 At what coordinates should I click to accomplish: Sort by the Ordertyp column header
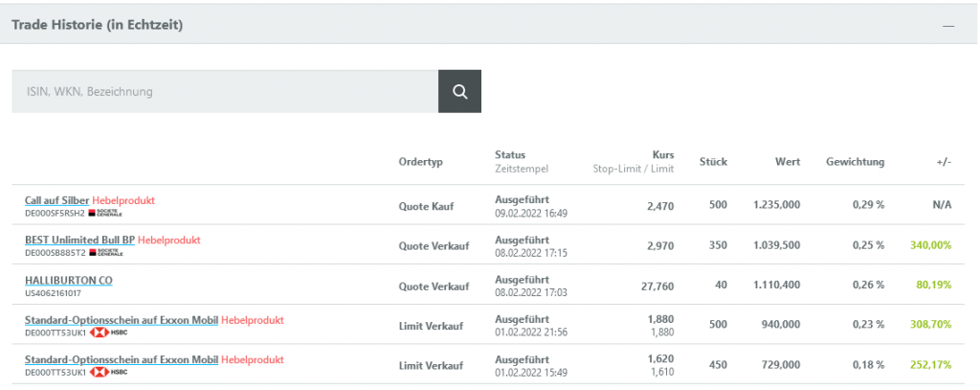[420, 162]
